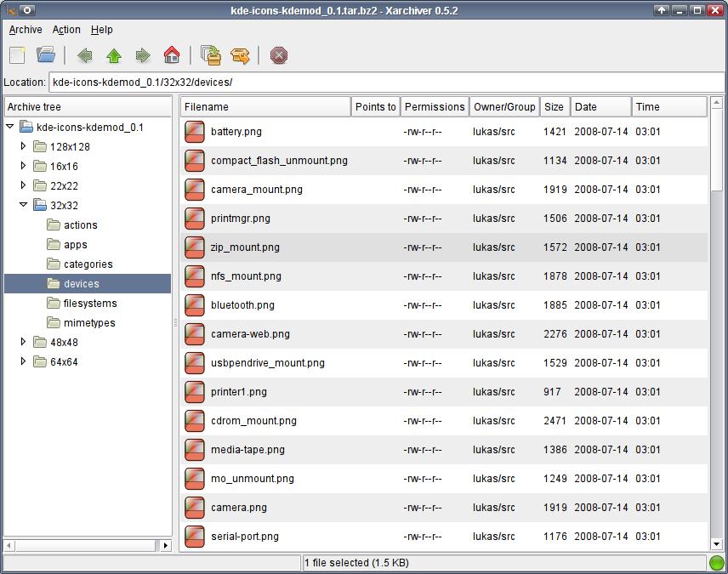Image resolution: width=728 pixels, height=574 pixels.
Task: Go up one level with up arrow
Action: (114, 55)
